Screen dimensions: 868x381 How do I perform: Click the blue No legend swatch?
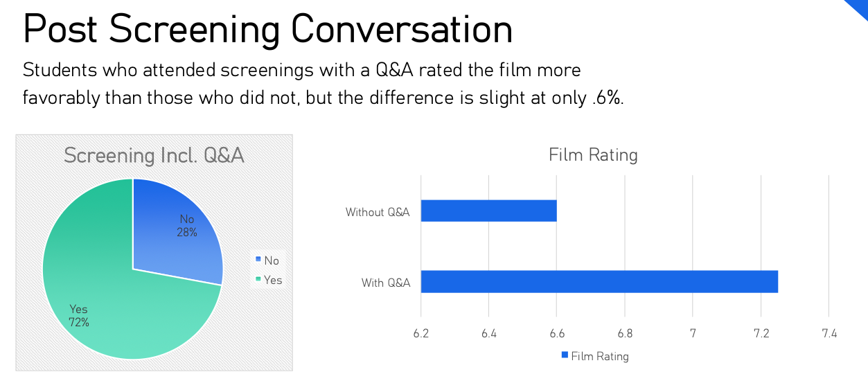[258, 260]
